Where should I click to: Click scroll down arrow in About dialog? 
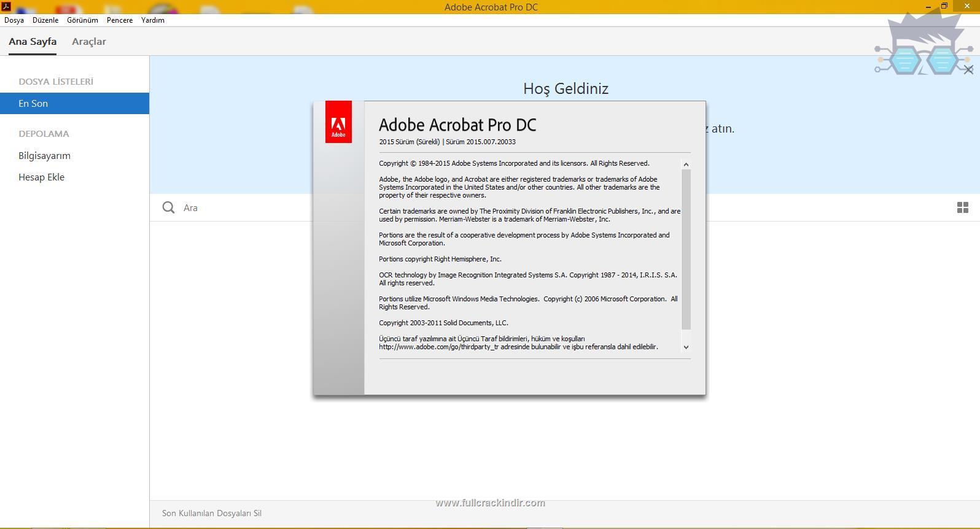coord(686,347)
